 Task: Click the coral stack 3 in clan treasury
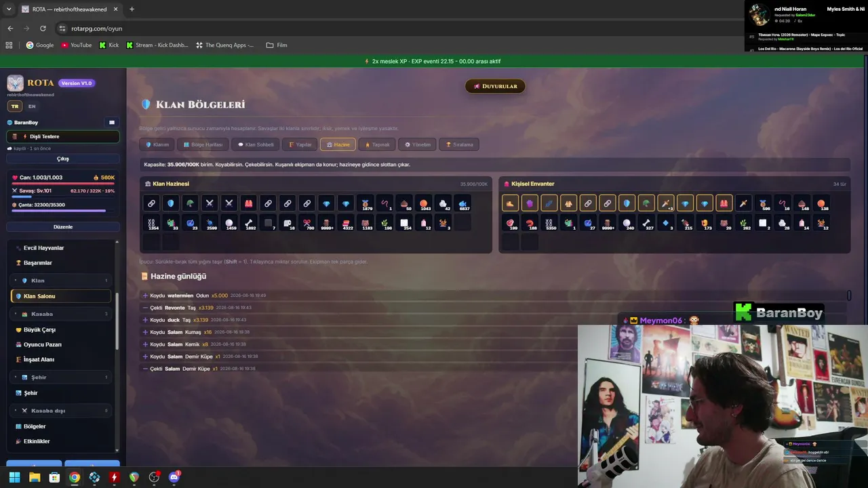(444, 223)
